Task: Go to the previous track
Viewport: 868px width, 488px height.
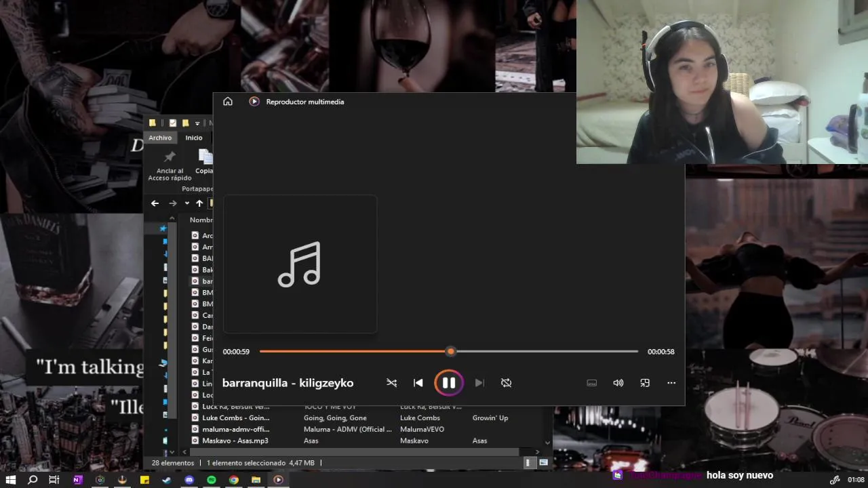Action: [418, 383]
